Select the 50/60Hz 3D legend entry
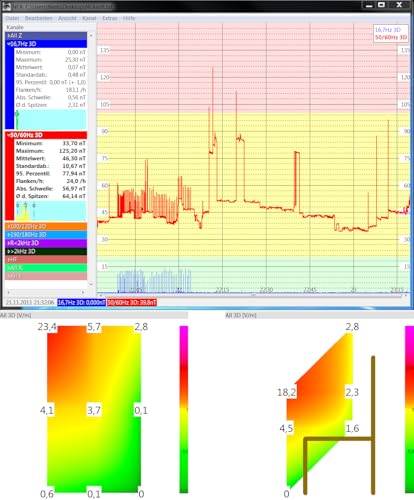Screen dimensions: 414x500 click(x=391, y=37)
